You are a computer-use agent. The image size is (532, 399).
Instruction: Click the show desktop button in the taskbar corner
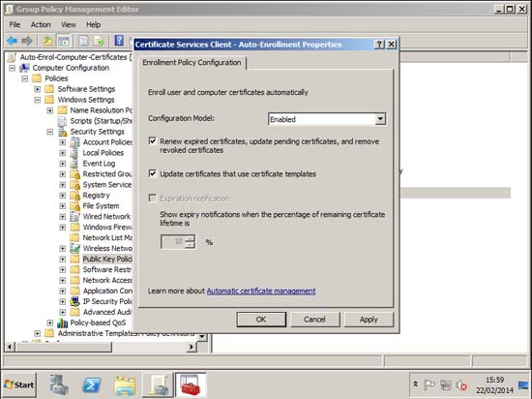coord(524,385)
